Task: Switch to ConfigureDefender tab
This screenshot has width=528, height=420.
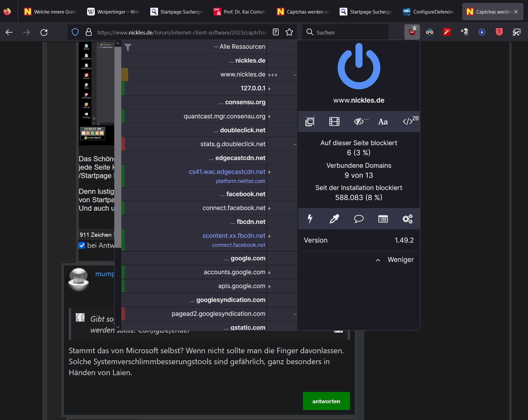Action: 429,12
